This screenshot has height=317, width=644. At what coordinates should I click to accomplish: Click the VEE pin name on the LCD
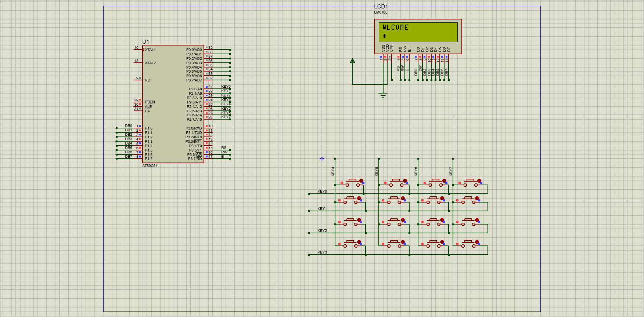click(392, 48)
